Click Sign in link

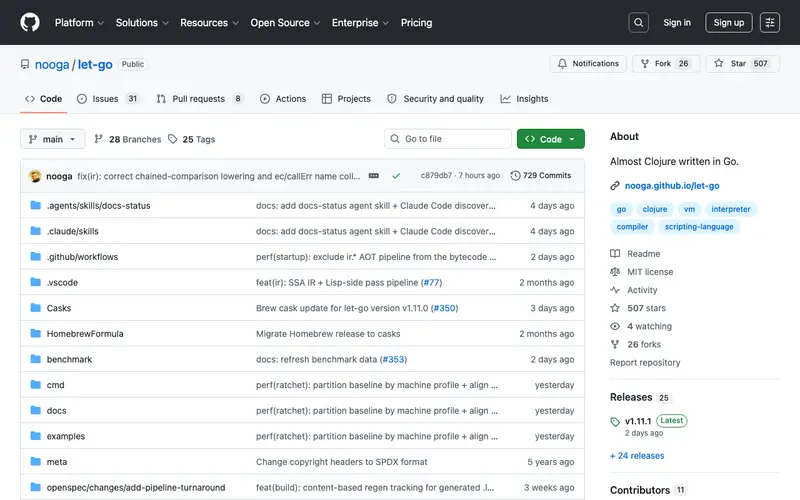(x=677, y=22)
